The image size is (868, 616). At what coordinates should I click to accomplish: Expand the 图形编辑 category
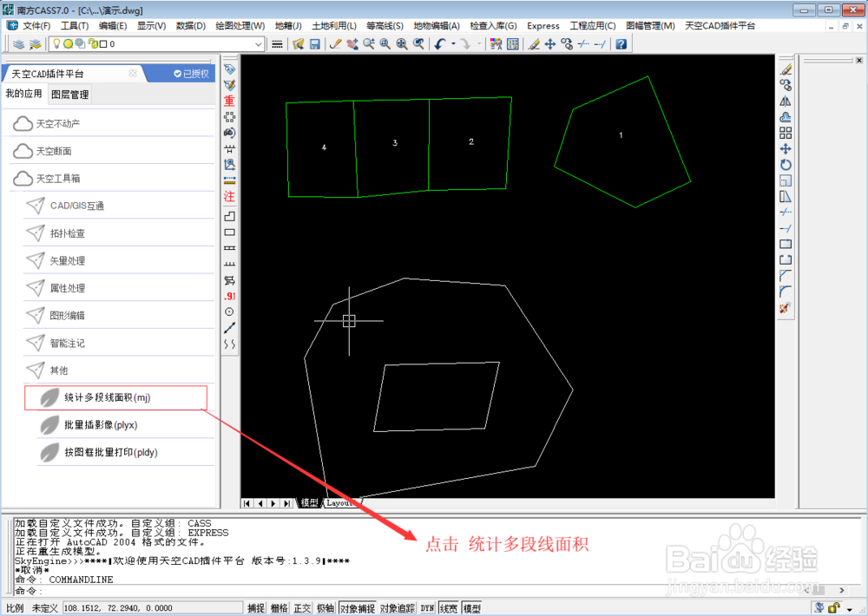point(118,316)
